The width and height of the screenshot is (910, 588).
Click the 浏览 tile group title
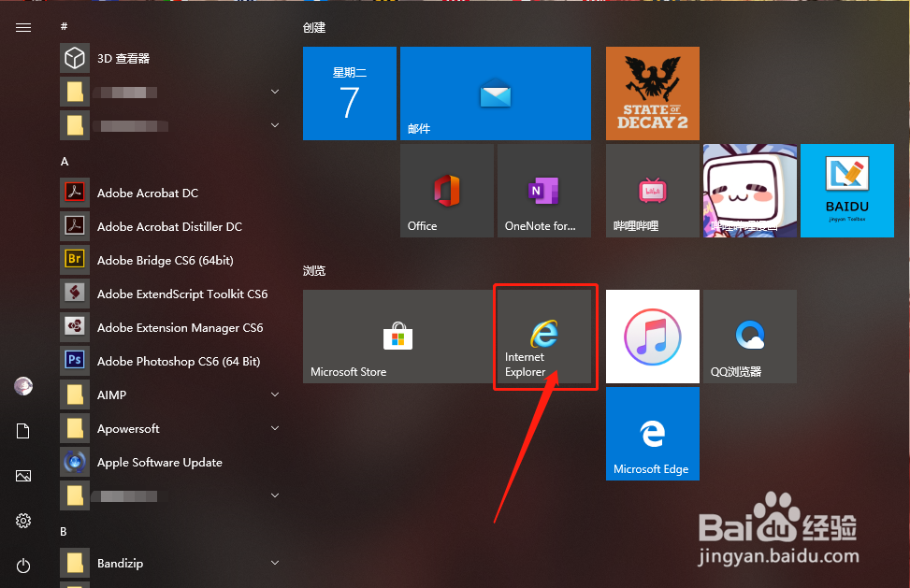tap(314, 271)
